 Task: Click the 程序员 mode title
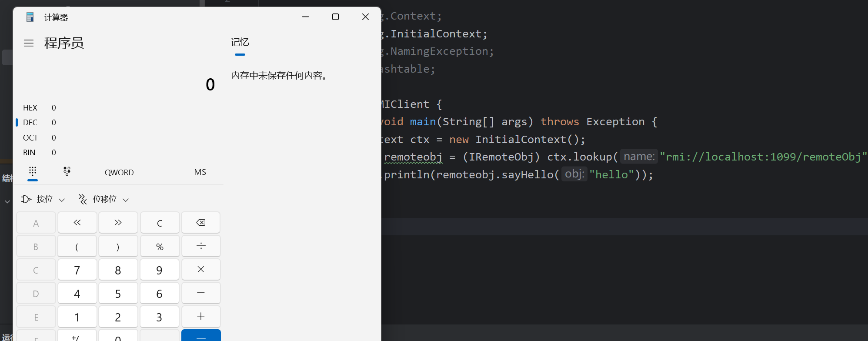point(64,43)
